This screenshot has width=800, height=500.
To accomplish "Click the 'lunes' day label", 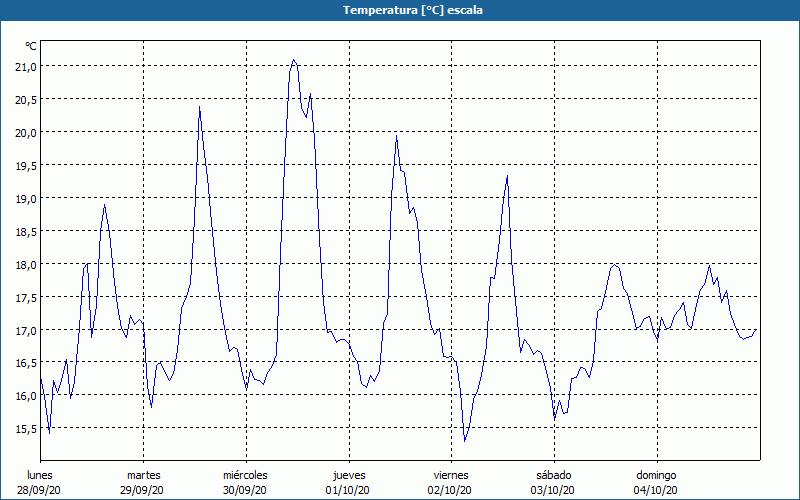I will coord(40,475).
